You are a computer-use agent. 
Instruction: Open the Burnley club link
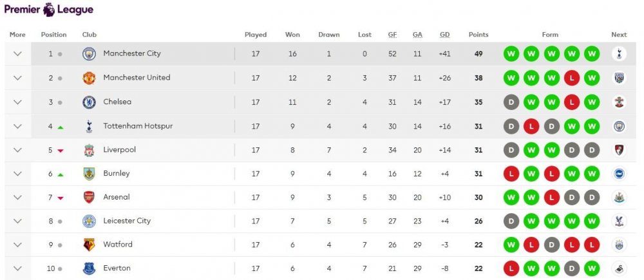[x=116, y=173]
